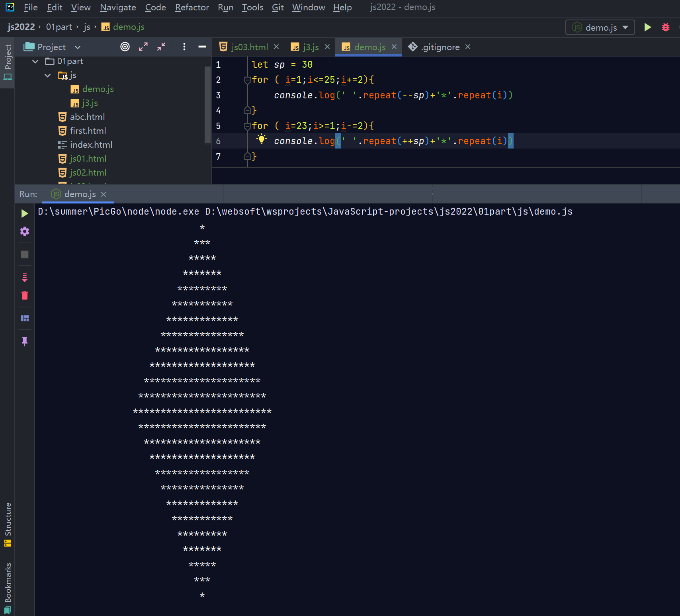The height and width of the screenshot is (616, 680).
Task: Open the Window menu
Action: coord(309,7)
